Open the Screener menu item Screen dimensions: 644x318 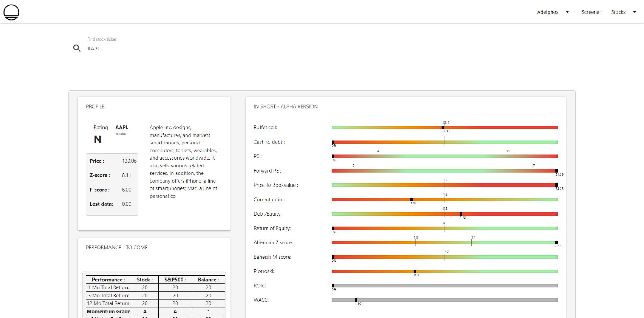coord(591,12)
